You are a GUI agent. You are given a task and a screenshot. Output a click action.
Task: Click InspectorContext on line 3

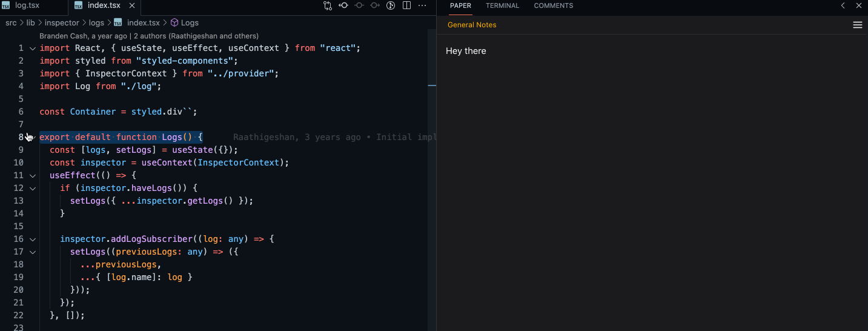(x=126, y=73)
